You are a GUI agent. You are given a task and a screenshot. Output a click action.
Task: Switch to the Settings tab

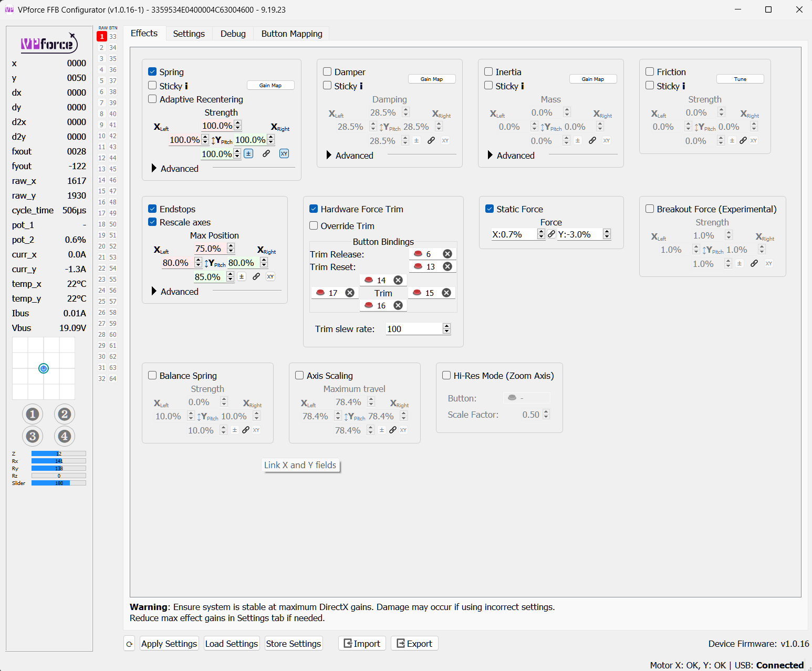pyautogui.click(x=189, y=34)
